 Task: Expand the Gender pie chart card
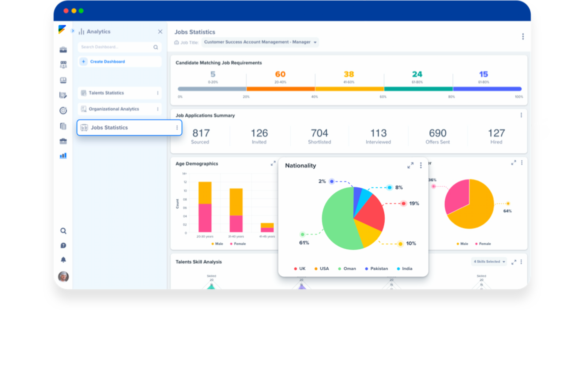(514, 163)
